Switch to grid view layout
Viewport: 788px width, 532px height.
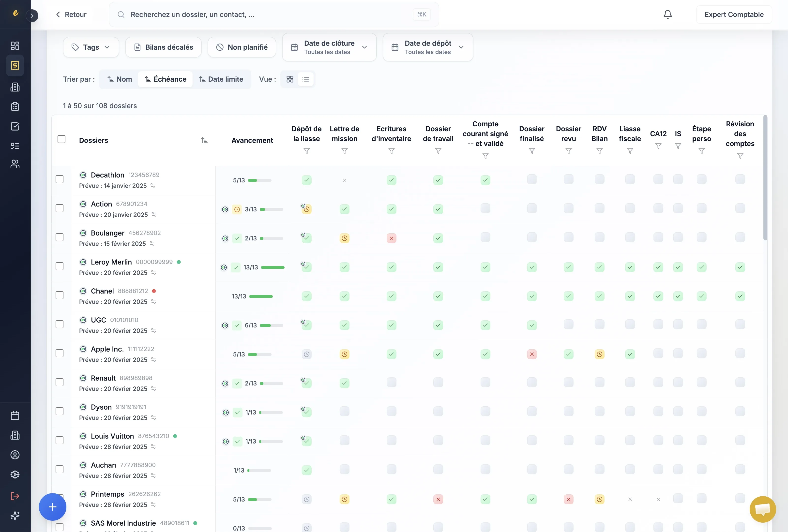290,79
